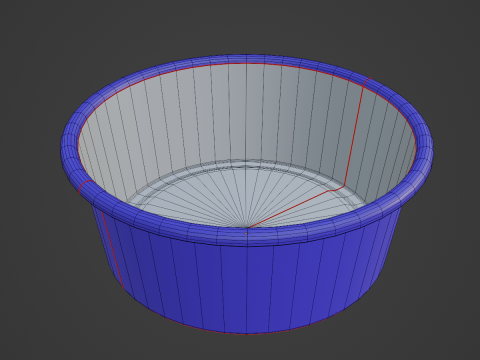Click the red seam on the outer blue wall
Viewport: 480px width, 360px height.
point(112,251)
